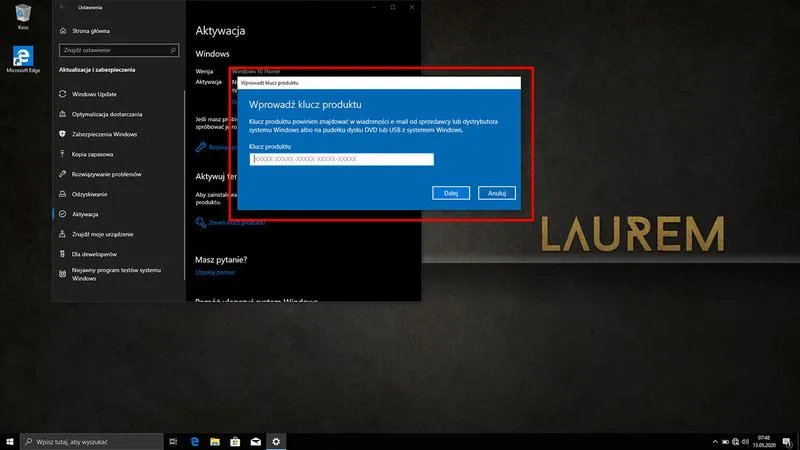Screen dimensions: 800x450
Task: Click the Odzyskiwanie icon in sidebar
Action: 62,193
